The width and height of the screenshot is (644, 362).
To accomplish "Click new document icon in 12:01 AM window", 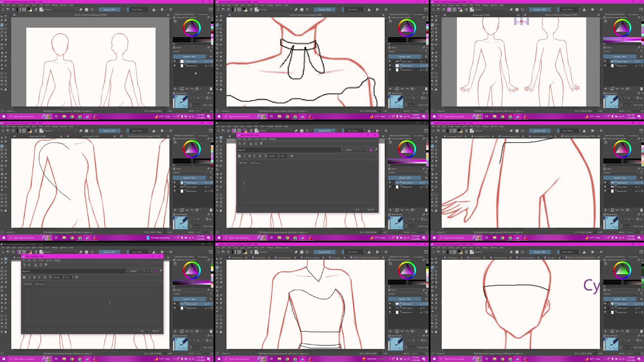I will click(x=433, y=9).
